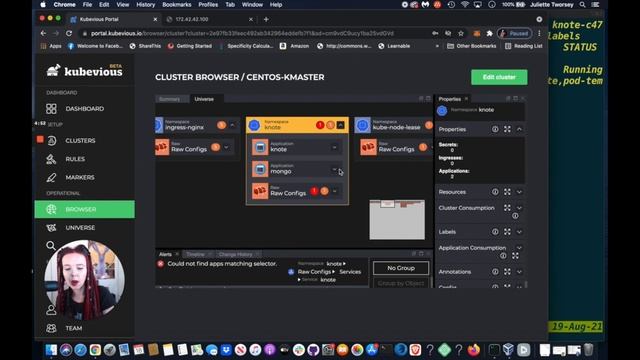Image resolution: width=640 pixels, height=360 pixels.
Task: Click the Kubevious logo
Action: [84, 71]
